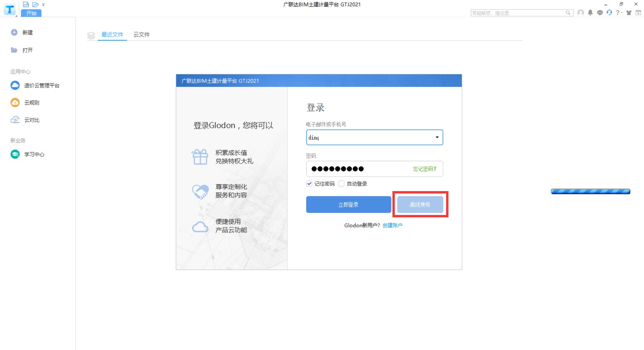Restore down the application window
The width and height of the screenshot is (644, 350).
tap(621, 4)
